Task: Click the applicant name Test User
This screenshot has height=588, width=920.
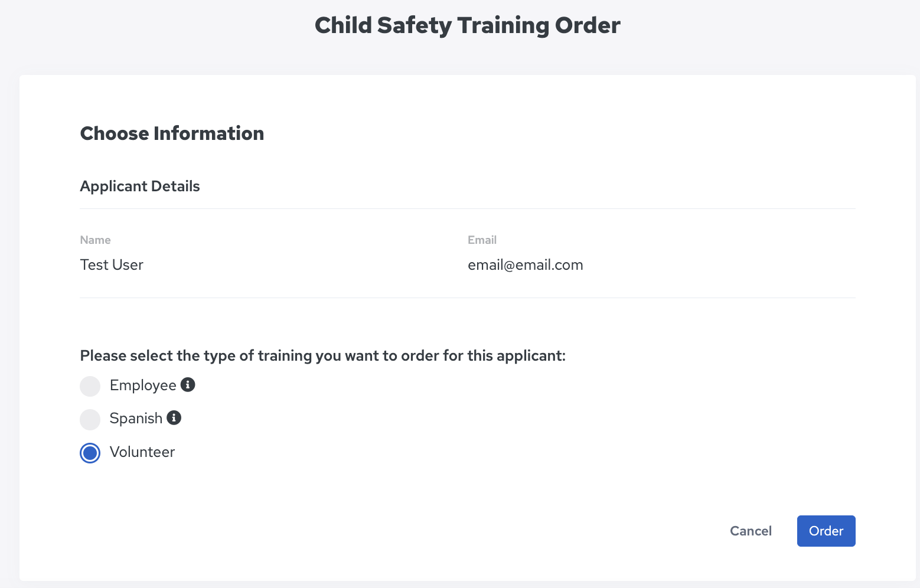Action: (x=112, y=265)
